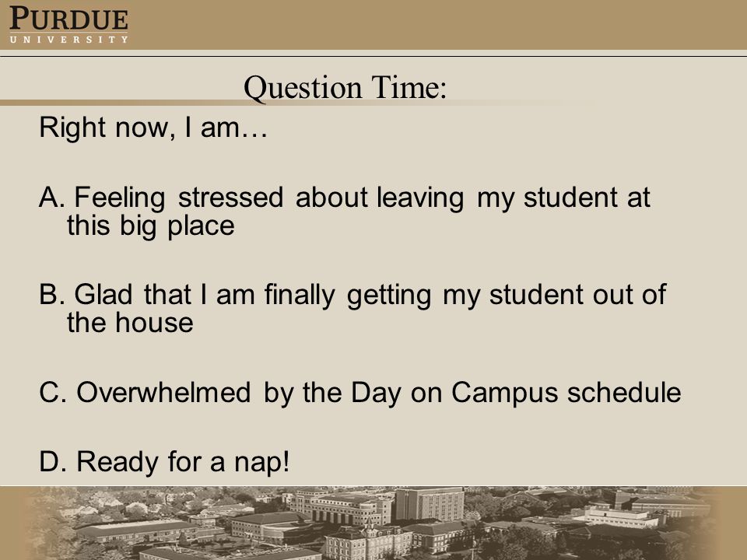The image size is (747, 560).
Task: Choose answer C overwhelmed by schedule
Action: click(x=360, y=393)
